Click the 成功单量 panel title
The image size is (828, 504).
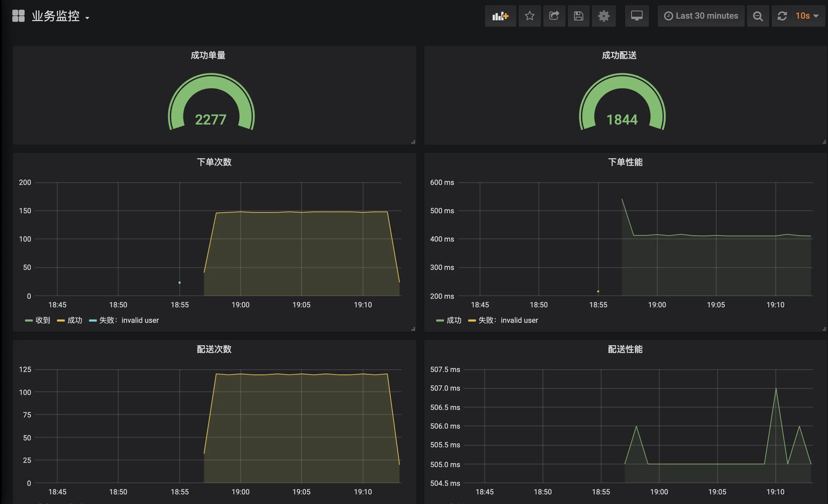(x=208, y=55)
